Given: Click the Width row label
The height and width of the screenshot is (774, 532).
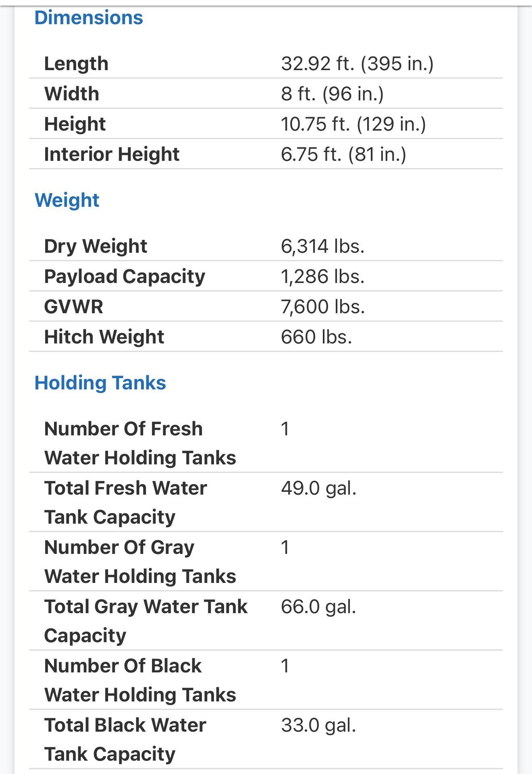Looking at the screenshot, I should [72, 94].
